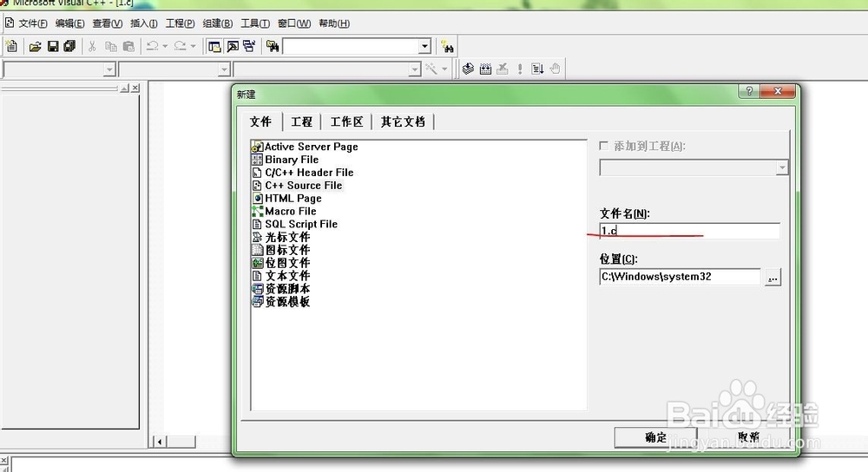868x472 pixels.
Task: Select Macro File in the list
Action: 285,211
